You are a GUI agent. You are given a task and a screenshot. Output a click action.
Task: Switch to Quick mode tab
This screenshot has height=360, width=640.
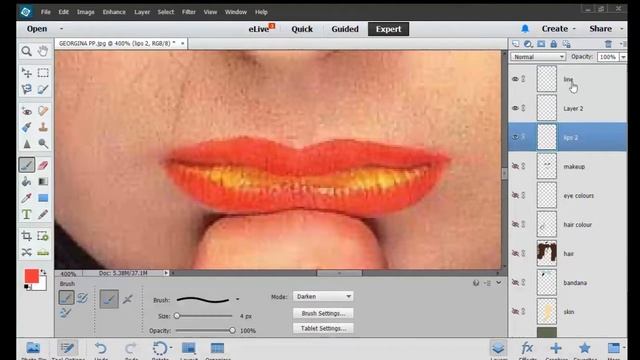click(x=302, y=29)
